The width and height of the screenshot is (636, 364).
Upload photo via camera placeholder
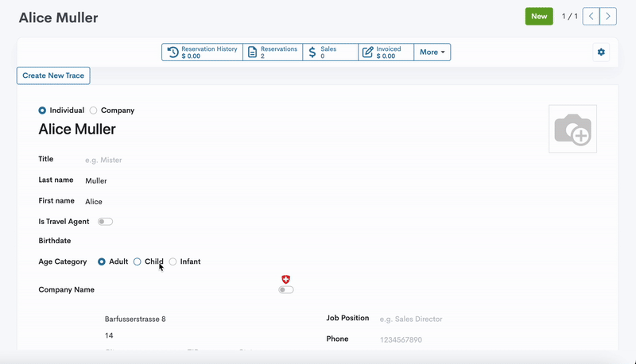pos(572,129)
